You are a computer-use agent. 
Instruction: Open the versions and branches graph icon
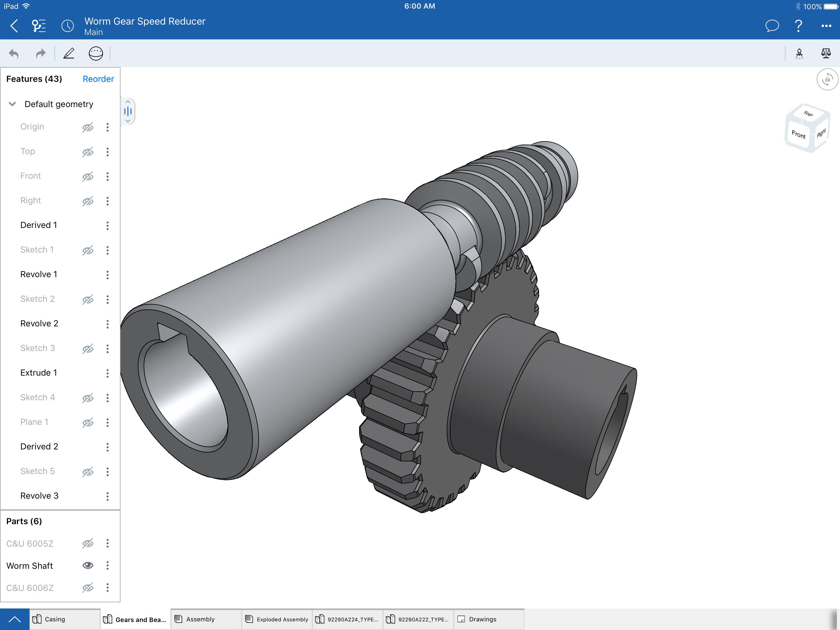pyautogui.click(x=39, y=26)
